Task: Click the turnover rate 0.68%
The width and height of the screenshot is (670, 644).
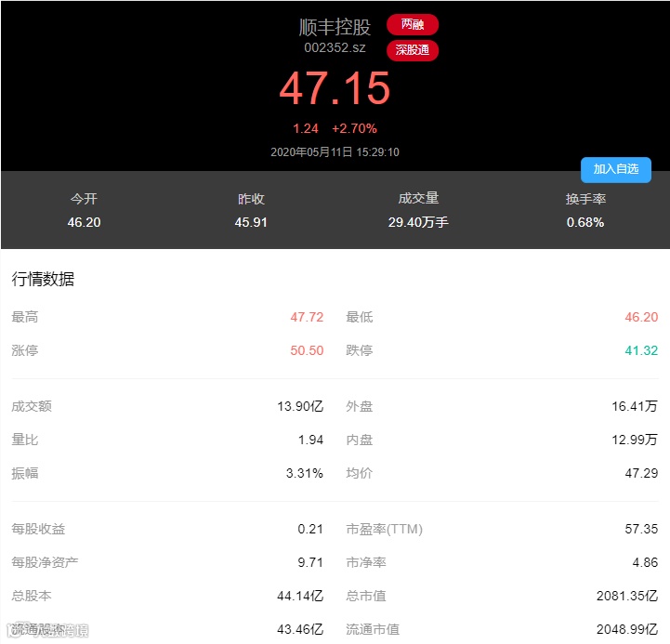Action: pyautogui.click(x=585, y=222)
